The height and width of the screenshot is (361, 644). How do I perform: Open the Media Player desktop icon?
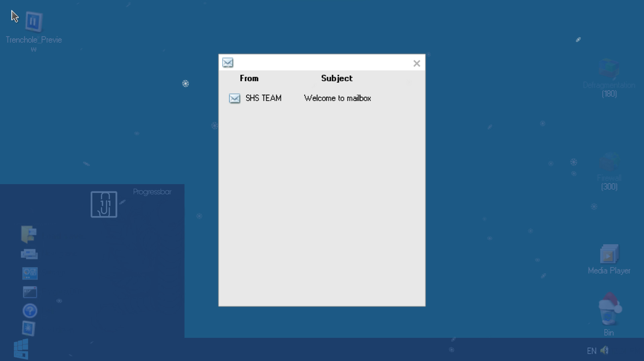[609, 255]
